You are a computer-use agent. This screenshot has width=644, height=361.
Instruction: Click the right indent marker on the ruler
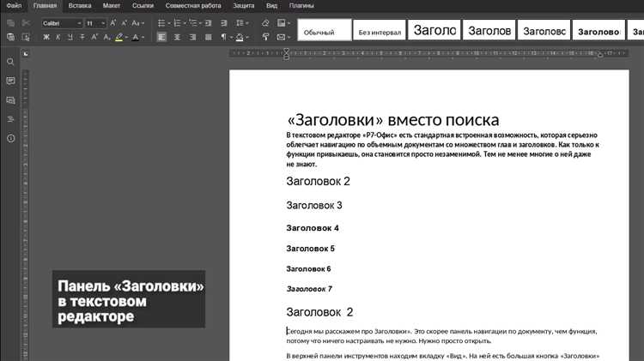point(600,55)
